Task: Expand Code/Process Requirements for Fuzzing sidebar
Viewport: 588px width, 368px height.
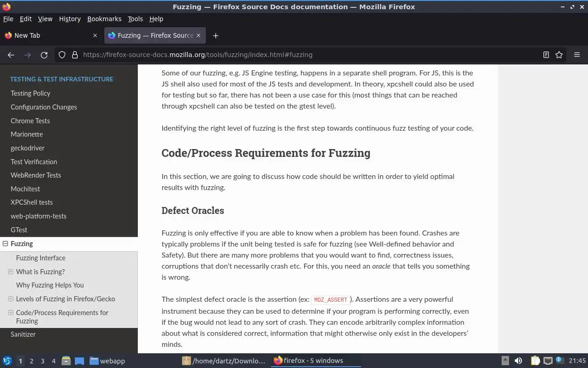Action: [11, 313]
